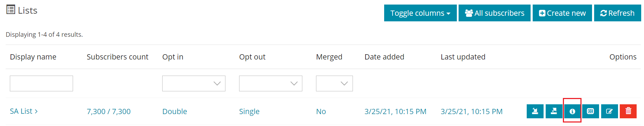Image resolution: width=644 pixels, height=126 pixels.
Task: Expand the Opt out filter dropdown
Action: pos(271,83)
